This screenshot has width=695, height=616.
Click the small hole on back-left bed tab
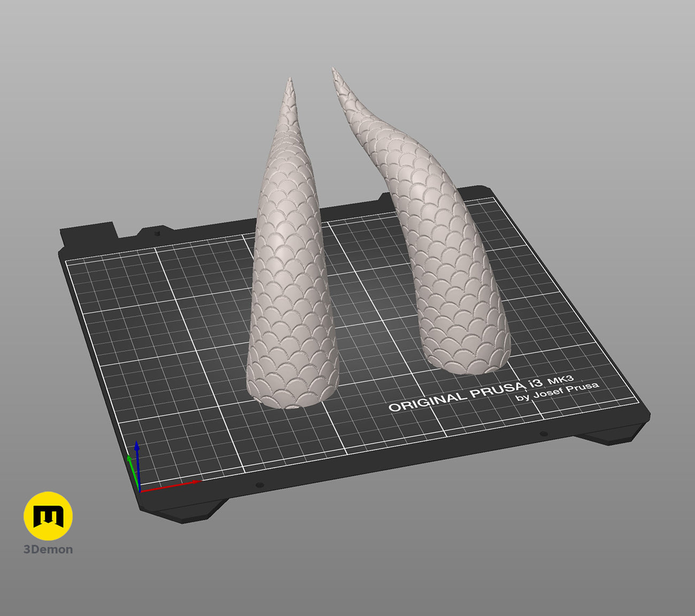pos(157,232)
